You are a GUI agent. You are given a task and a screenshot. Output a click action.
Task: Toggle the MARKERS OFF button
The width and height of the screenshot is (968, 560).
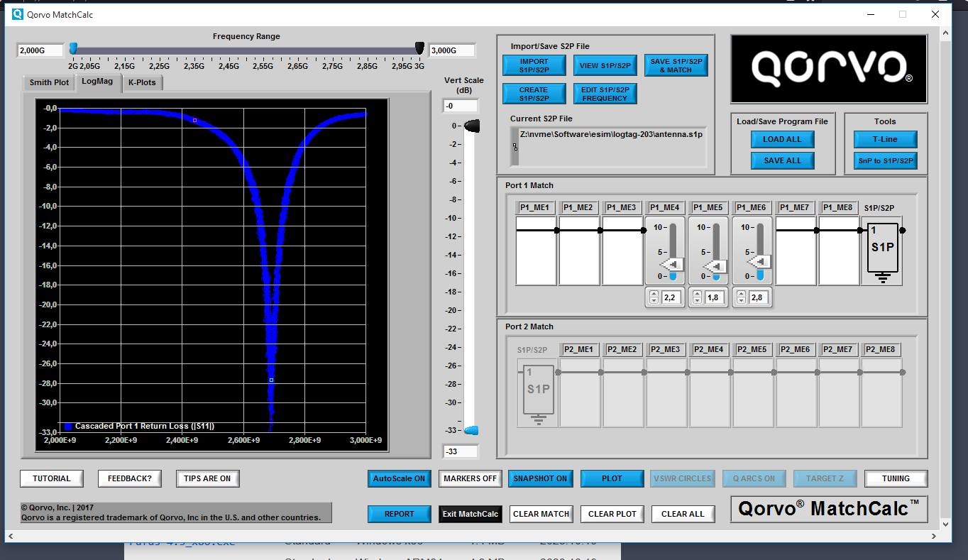[x=470, y=478]
